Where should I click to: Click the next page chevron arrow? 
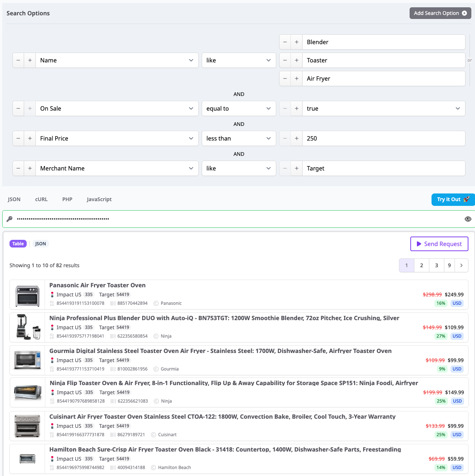[461, 265]
